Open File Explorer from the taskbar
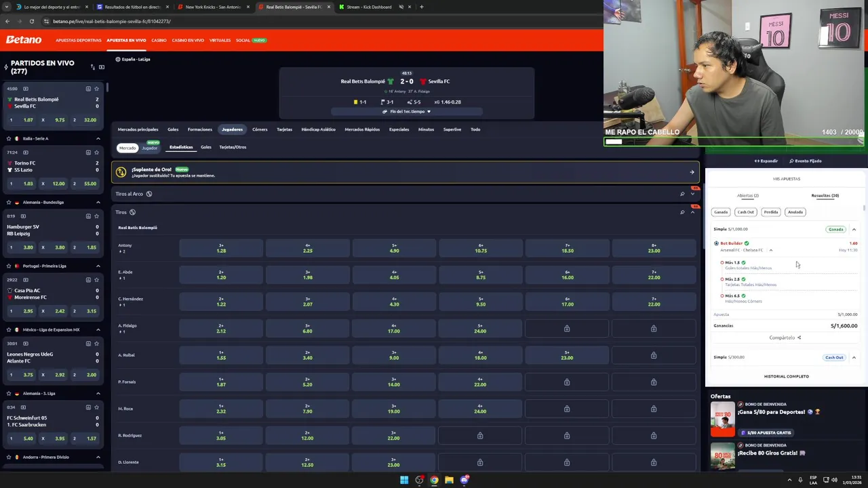The image size is (868, 488). 449,480
